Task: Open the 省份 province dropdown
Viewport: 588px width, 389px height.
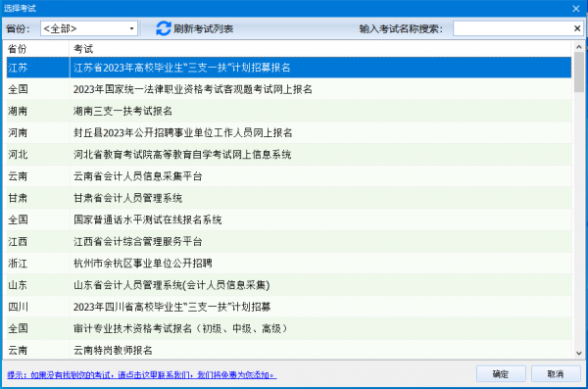Action: 89,28
